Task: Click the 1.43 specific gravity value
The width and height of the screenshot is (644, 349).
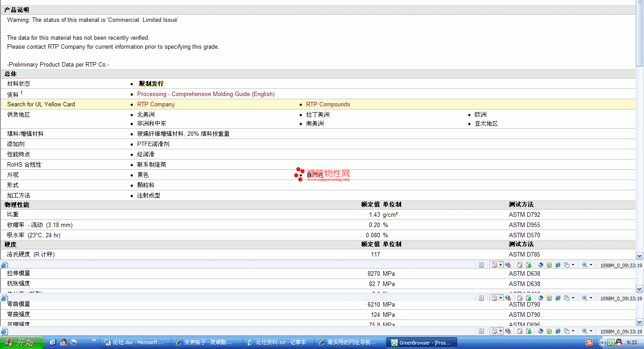Action: click(x=374, y=215)
